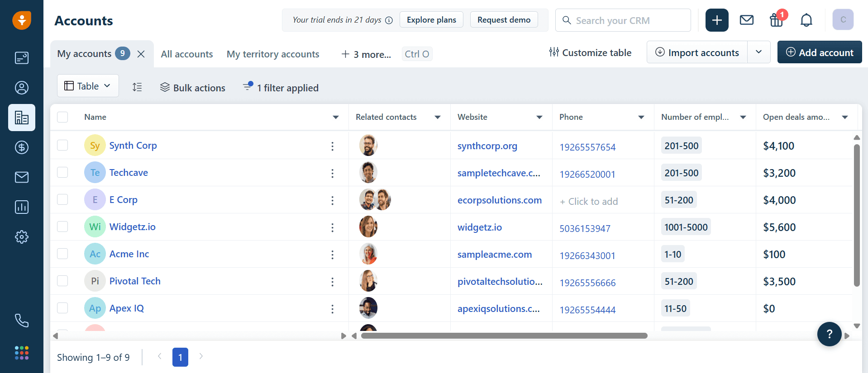This screenshot has height=373, width=868.
Task: Toggle the select-all header checkbox
Action: coord(62,117)
